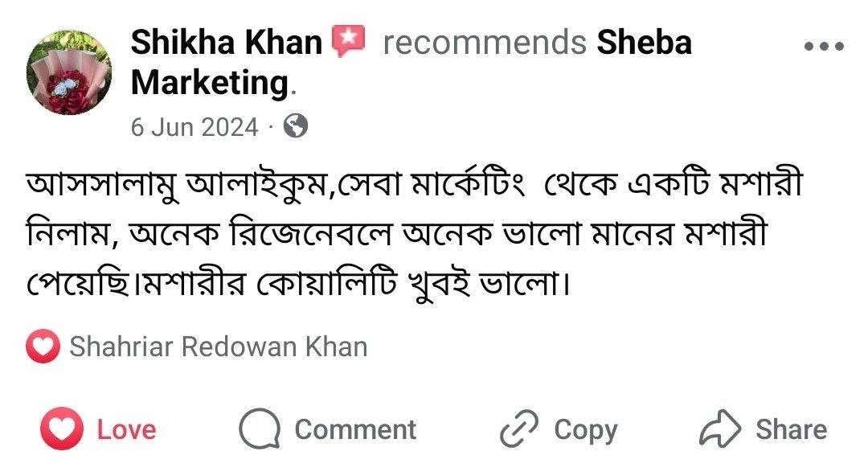Click the chain link Copy icon
Viewport: 868px width, 476px height.
[x=519, y=429]
